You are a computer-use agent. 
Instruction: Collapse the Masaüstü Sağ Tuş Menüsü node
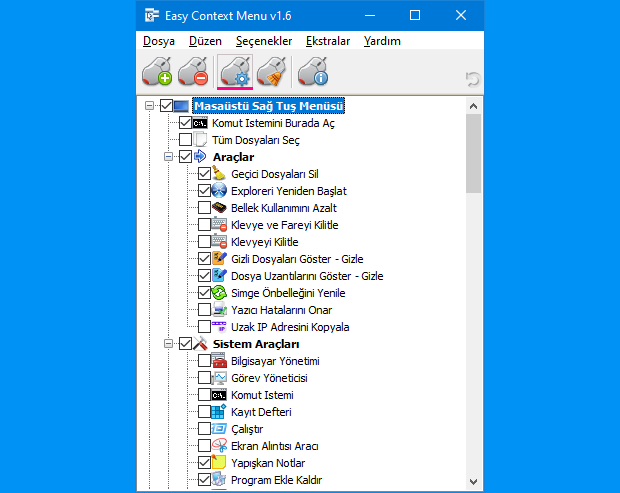pyautogui.click(x=150, y=106)
